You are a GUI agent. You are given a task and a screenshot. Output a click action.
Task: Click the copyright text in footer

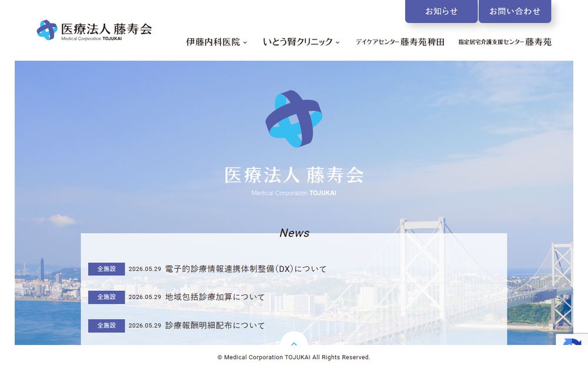(293, 357)
